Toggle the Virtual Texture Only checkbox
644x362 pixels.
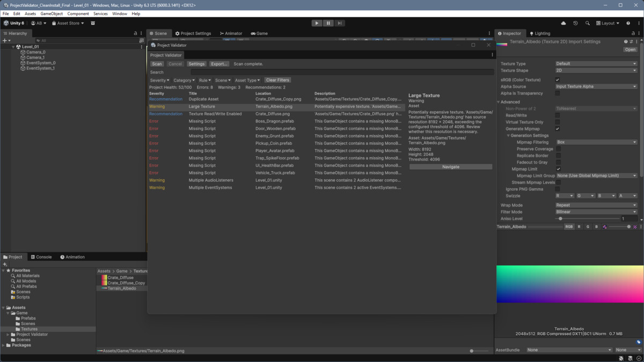558,122
